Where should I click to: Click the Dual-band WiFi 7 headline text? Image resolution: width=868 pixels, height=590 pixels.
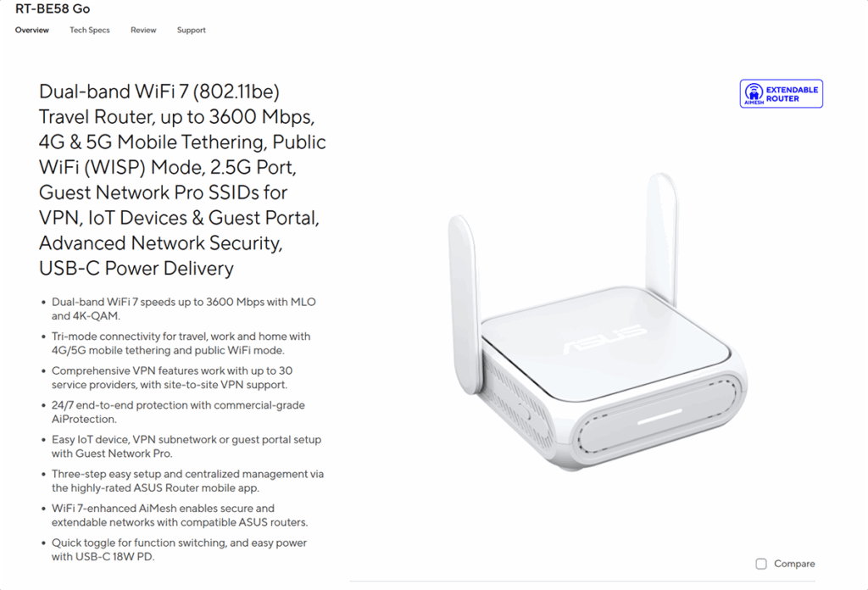[183, 180]
